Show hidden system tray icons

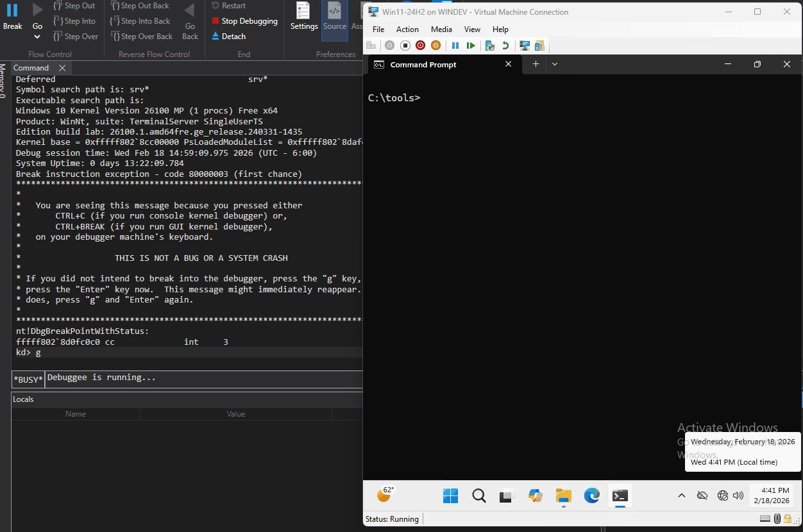coord(682,495)
